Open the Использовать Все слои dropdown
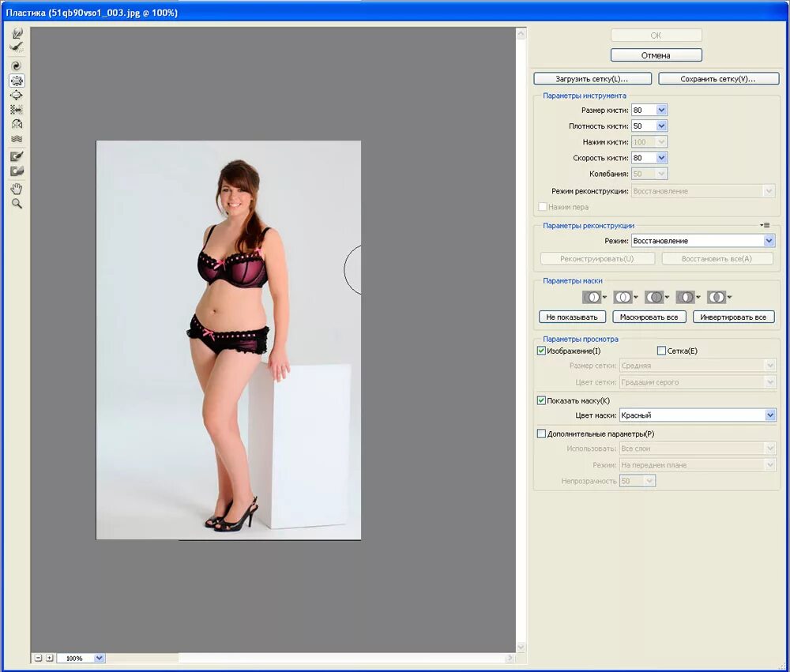This screenshot has height=672, width=790. [698, 449]
